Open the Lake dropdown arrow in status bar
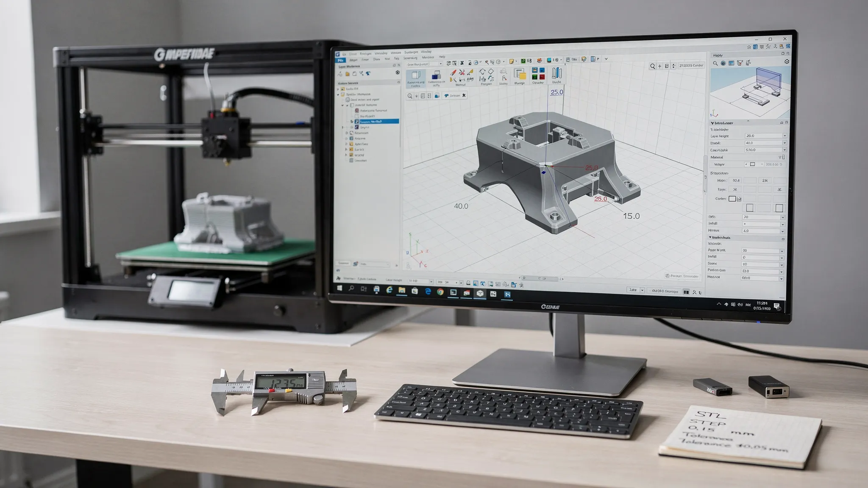This screenshot has height=488, width=868. 642,290
